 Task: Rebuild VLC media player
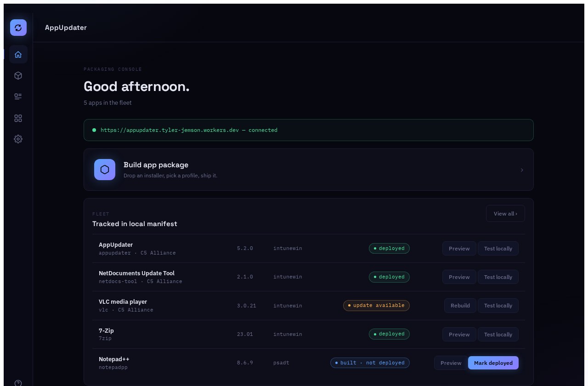[x=460, y=306]
